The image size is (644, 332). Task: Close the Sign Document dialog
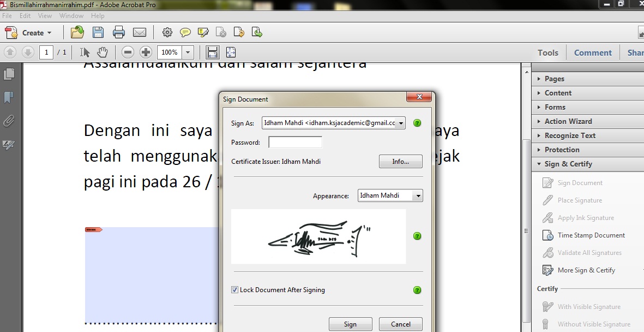click(x=419, y=97)
